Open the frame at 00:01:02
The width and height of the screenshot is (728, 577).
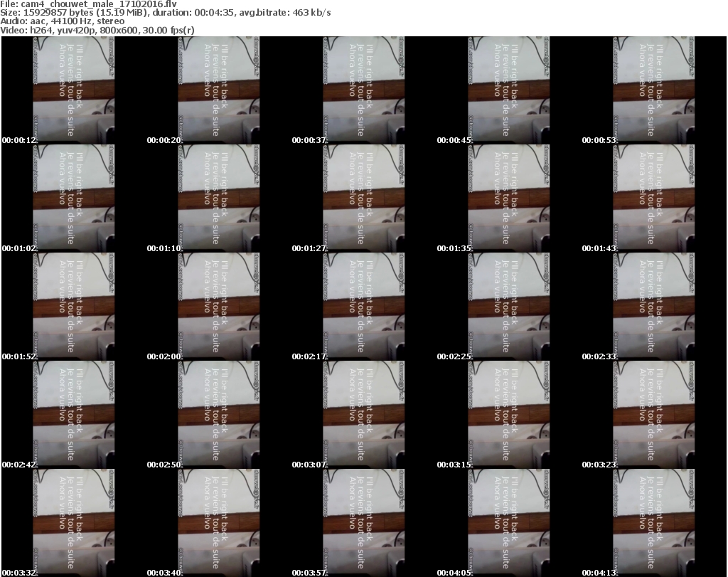74,198
